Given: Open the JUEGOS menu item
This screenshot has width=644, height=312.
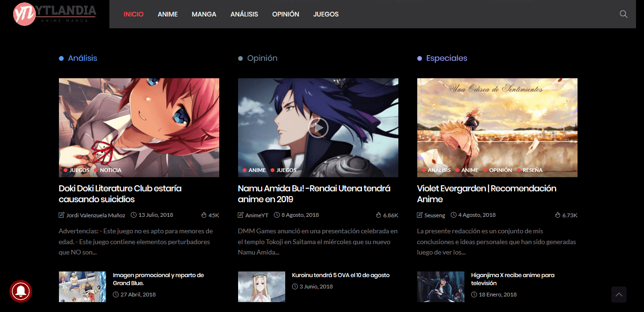Looking at the screenshot, I should click(326, 14).
